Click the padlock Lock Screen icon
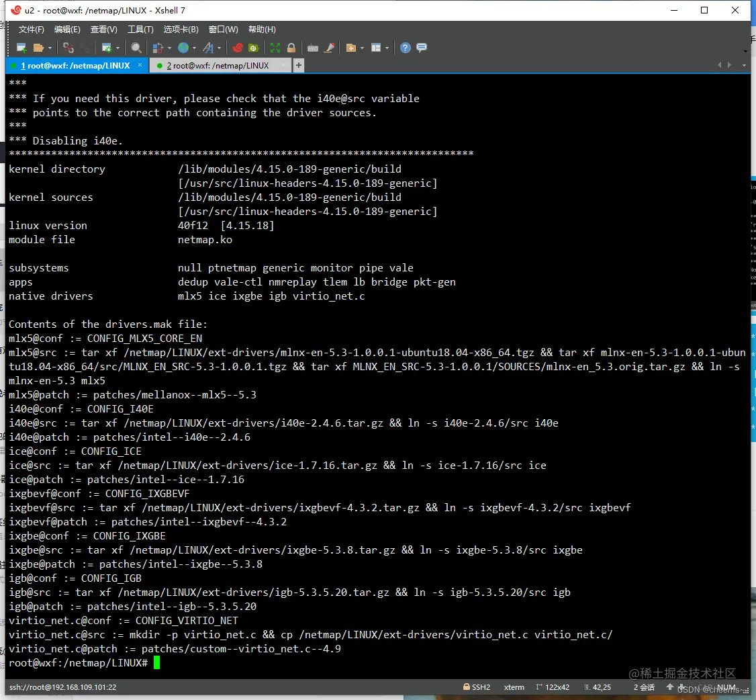The image size is (756, 700). pos(291,48)
